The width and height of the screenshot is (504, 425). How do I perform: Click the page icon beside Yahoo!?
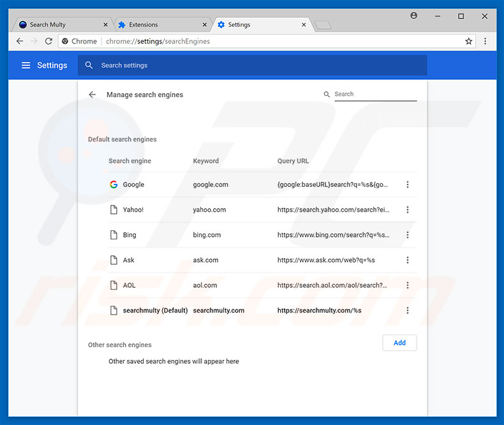click(114, 209)
